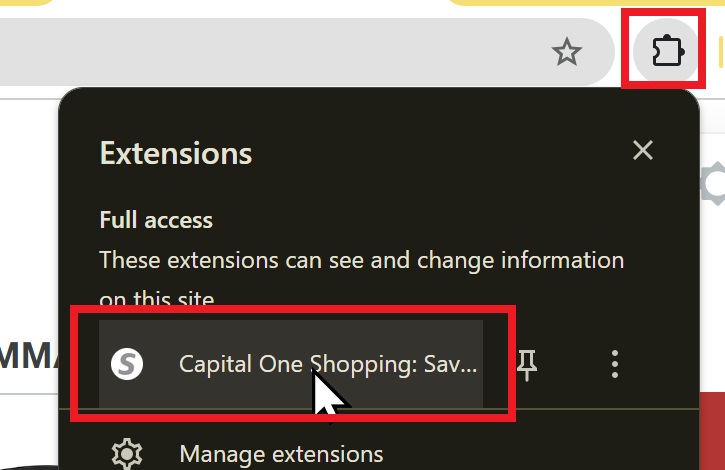Click the extensions access description text
The width and height of the screenshot is (725, 470).
point(360,262)
